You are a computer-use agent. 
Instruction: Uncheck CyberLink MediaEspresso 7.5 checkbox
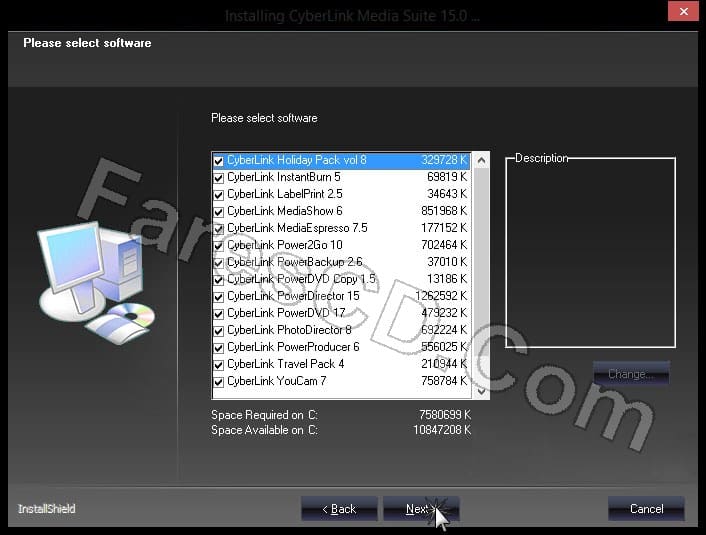218,229
